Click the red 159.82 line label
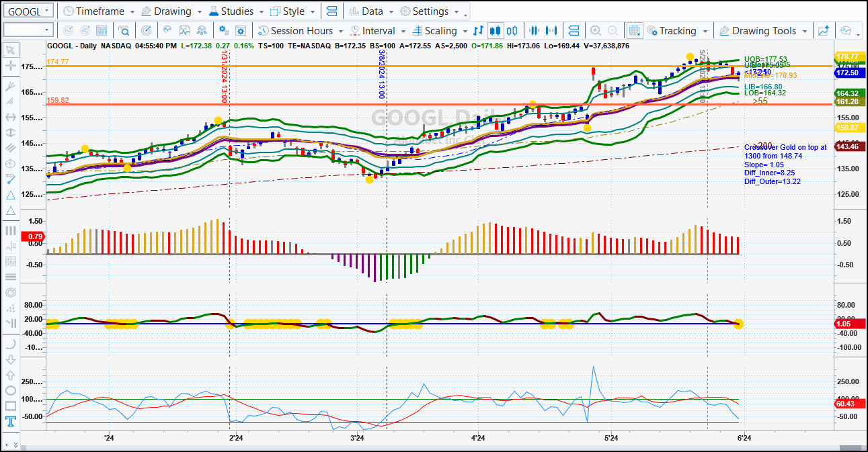868x452 pixels. (x=58, y=100)
